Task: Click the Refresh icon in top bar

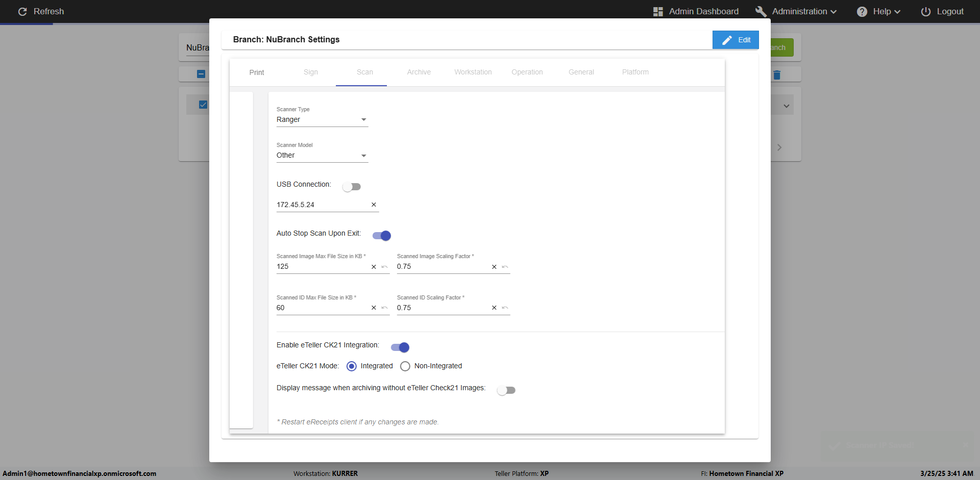Action: coord(22,11)
